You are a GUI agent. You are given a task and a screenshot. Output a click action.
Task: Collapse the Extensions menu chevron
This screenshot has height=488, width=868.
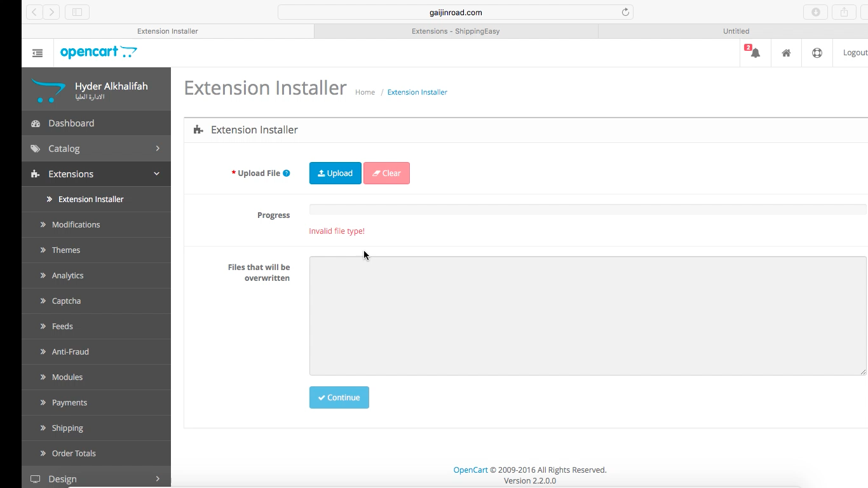157,174
